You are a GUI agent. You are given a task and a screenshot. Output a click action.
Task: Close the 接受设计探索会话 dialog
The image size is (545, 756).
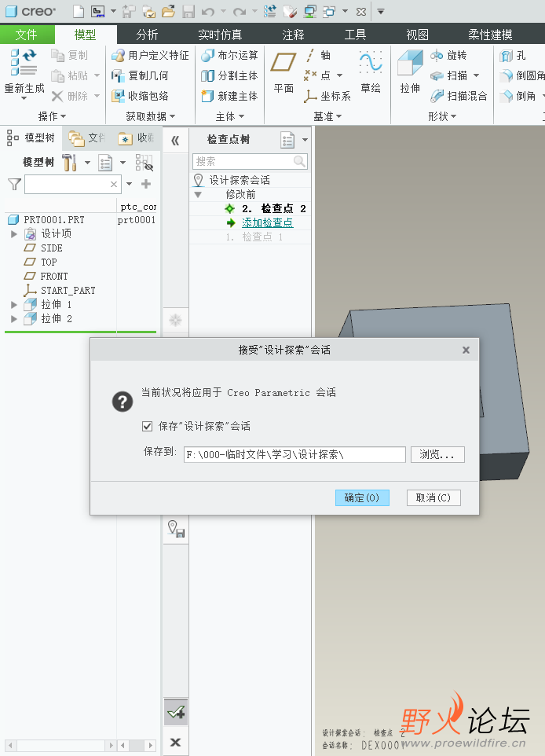(466, 350)
